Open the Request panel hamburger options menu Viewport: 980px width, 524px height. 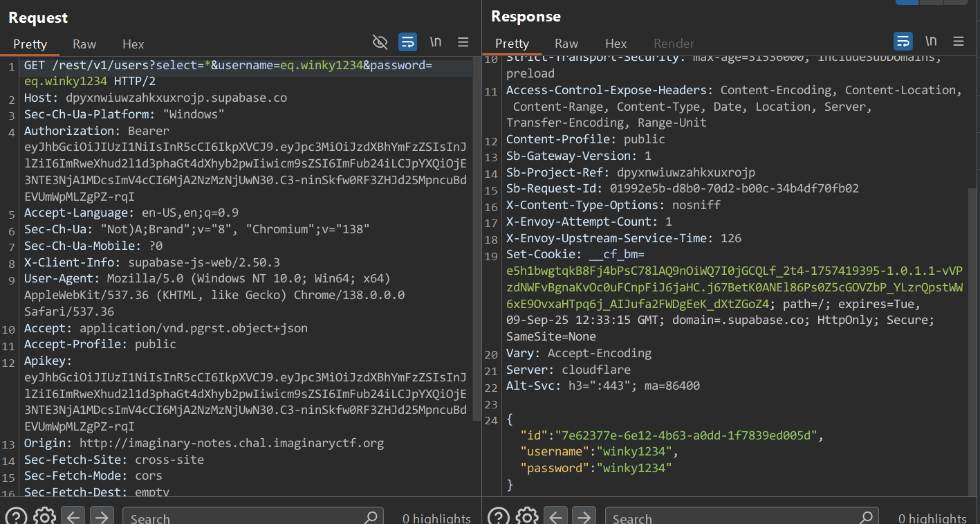(463, 42)
